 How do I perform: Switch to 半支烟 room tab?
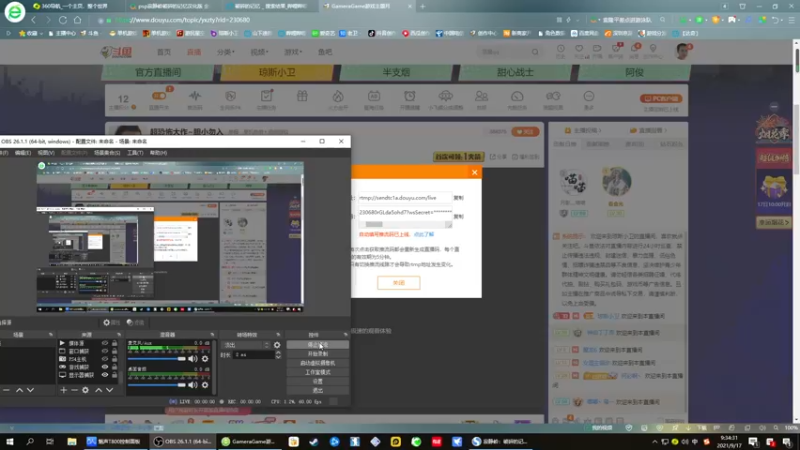396,72
